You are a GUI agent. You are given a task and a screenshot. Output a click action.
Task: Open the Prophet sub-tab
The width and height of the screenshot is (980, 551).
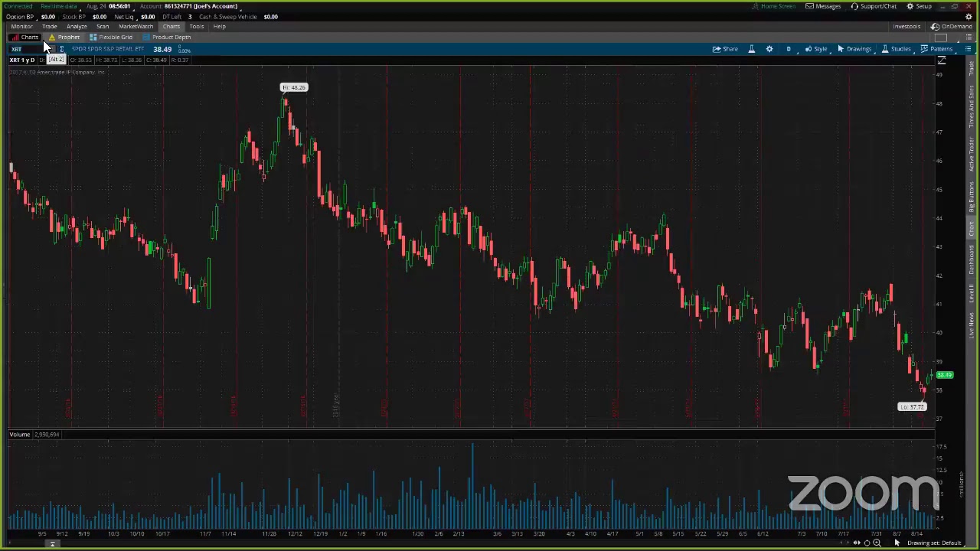point(64,37)
